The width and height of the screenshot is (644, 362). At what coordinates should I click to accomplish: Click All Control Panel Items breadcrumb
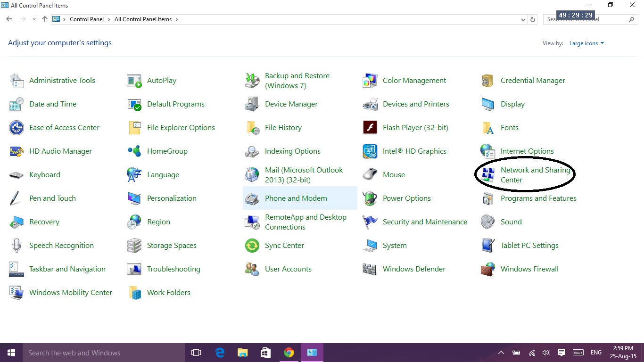[143, 19]
